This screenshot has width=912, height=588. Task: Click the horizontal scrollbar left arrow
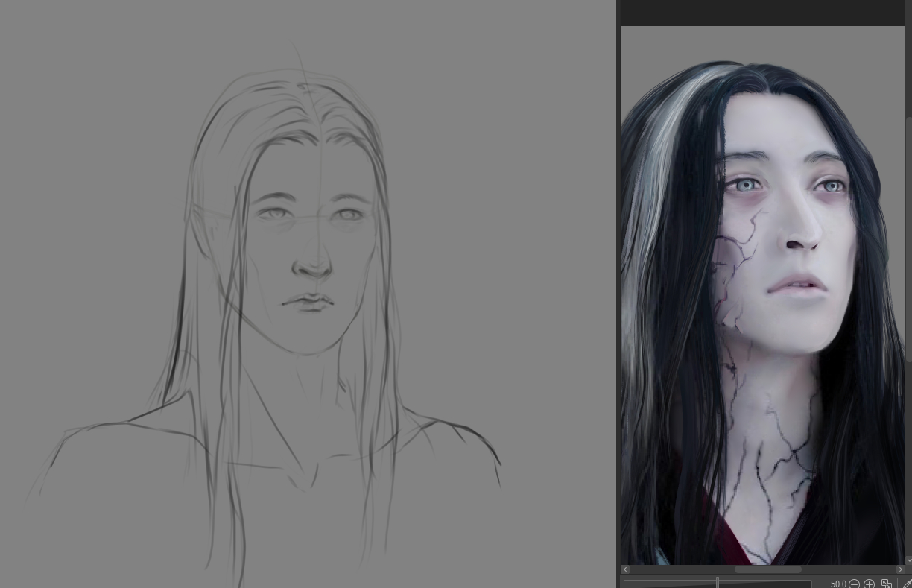[625, 569]
